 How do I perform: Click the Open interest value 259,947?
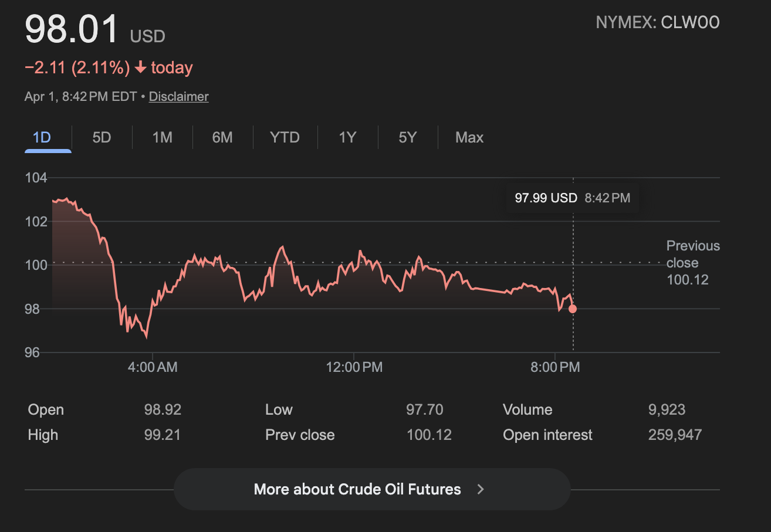[x=675, y=435]
